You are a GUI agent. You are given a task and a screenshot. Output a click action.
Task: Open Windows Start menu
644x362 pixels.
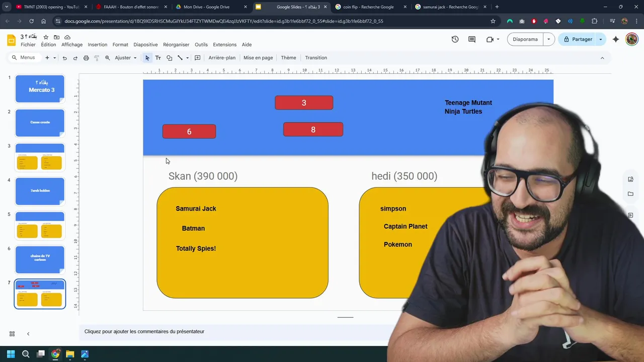[x=11, y=354]
